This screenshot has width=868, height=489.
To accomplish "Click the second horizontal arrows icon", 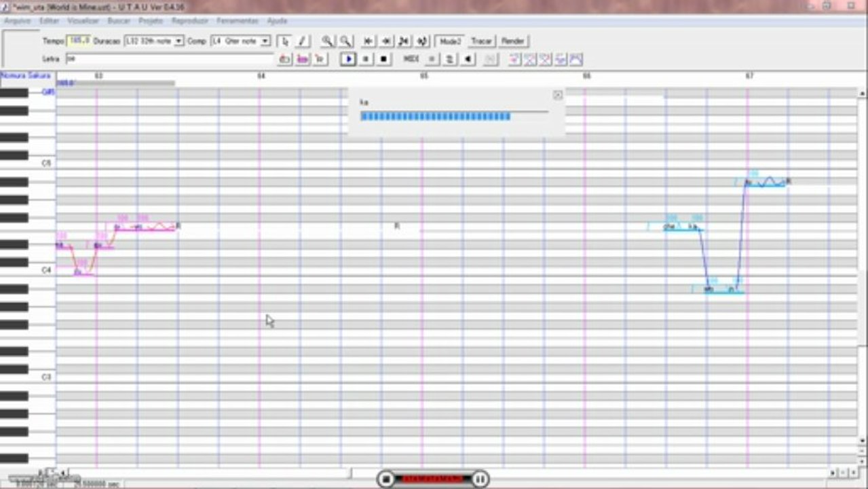I will tap(386, 41).
